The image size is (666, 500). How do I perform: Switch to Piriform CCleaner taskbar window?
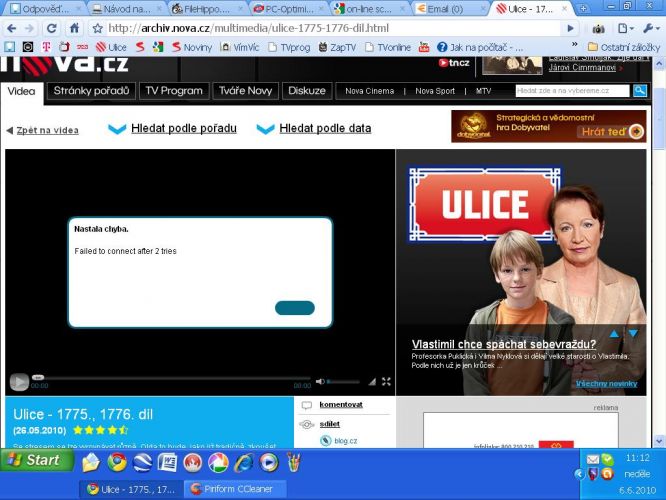pos(235,489)
